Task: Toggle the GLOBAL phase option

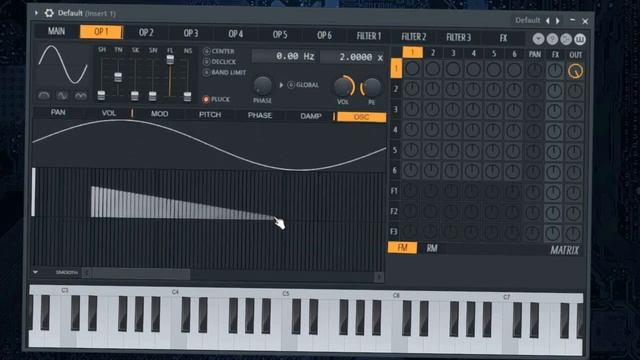Action: pos(303,85)
